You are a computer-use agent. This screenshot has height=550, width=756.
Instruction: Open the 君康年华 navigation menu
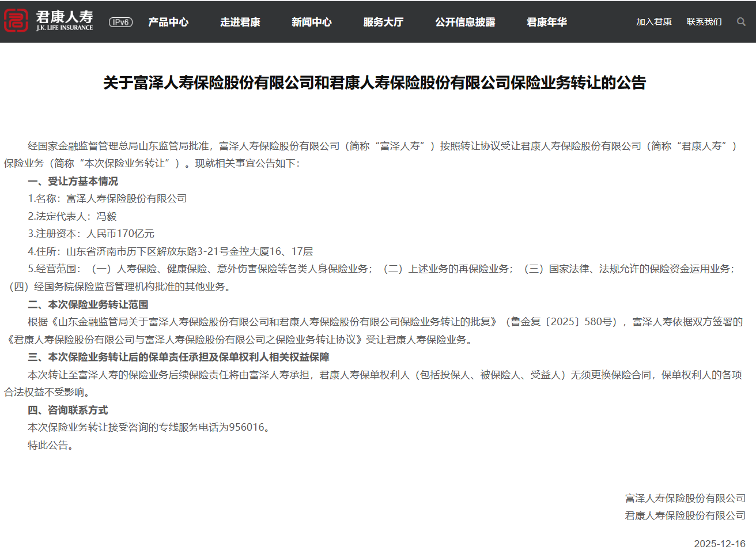(x=546, y=22)
